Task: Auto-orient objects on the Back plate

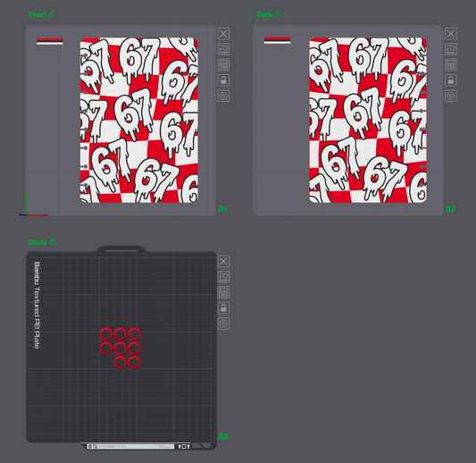Action: (451, 49)
